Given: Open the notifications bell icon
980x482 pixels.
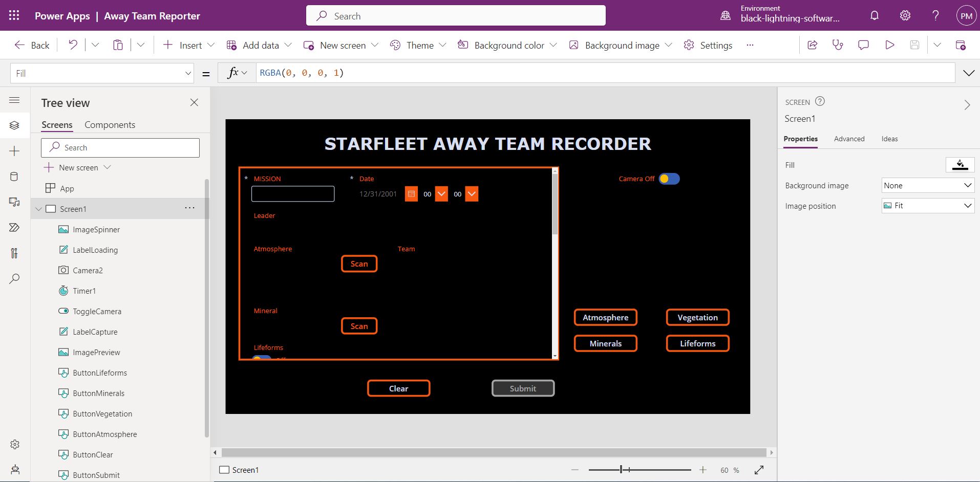Looking at the screenshot, I should click(875, 16).
